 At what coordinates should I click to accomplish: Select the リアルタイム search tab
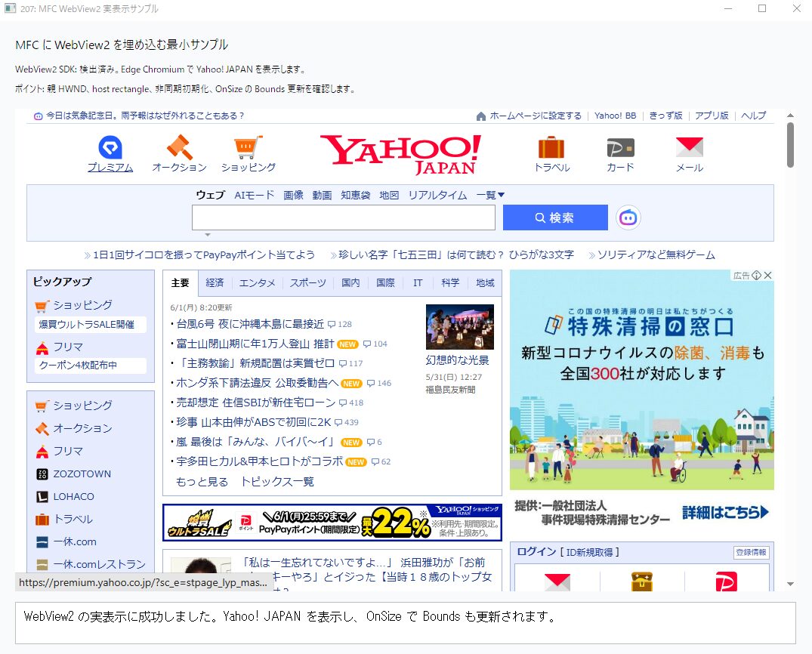tap(437, 195)
